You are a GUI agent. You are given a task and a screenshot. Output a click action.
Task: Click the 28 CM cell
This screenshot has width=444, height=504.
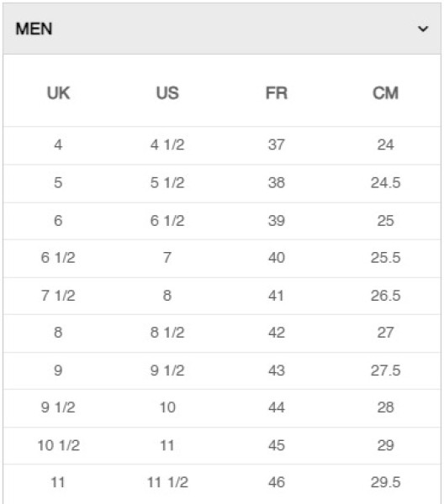pyautogui.click(x=385, y=407)
